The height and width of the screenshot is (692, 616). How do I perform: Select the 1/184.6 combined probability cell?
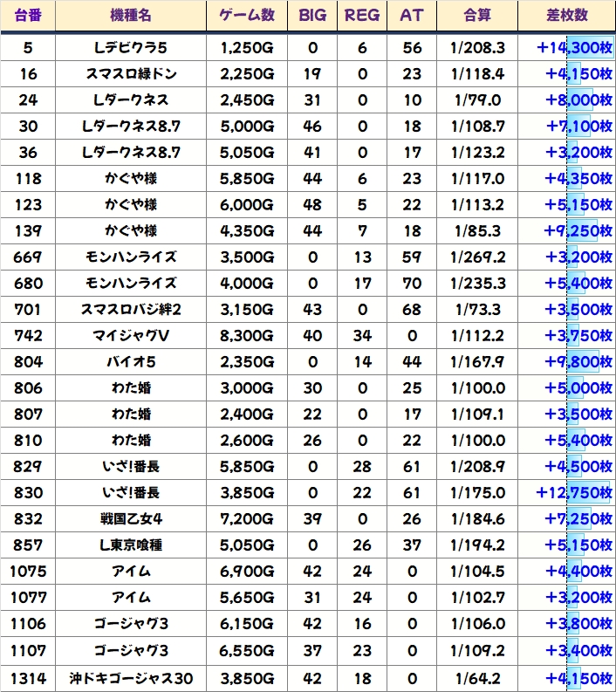coord(477,518)
